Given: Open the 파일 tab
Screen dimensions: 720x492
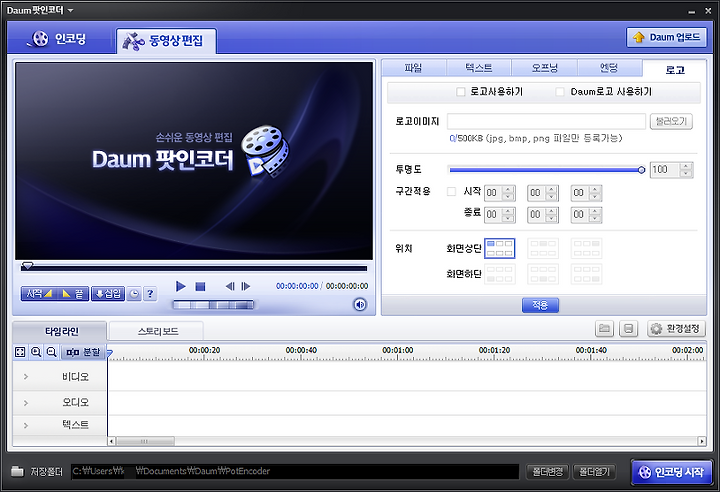Looking at the screenshot, I should 413,68.
